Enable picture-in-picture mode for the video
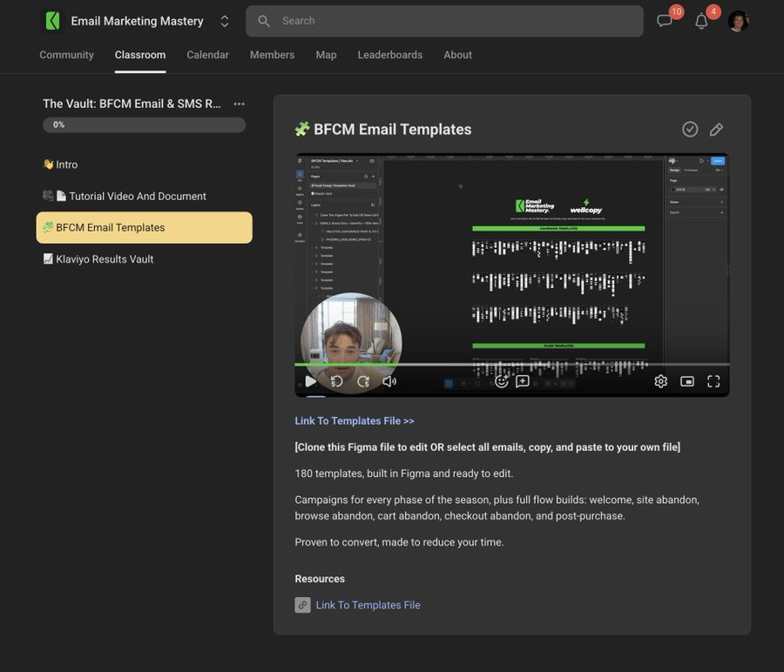The width and height of the screenshot is (784, 672). tap(687, 382)
